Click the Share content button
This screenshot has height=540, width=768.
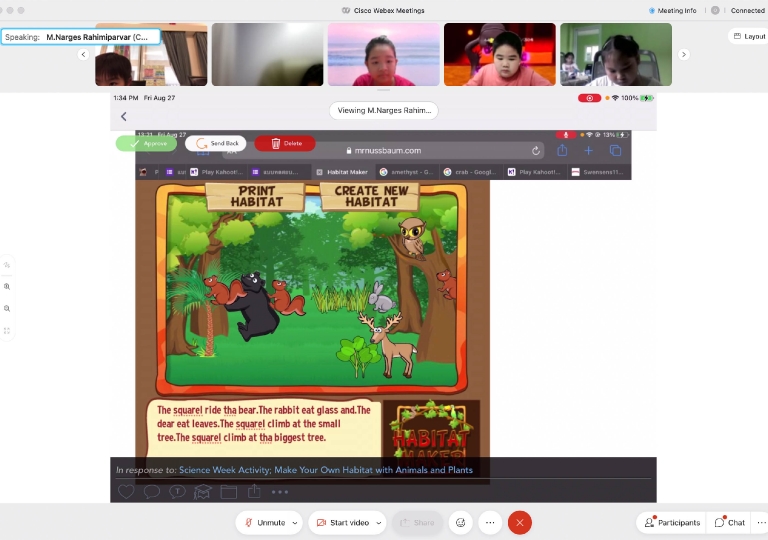coord(417,522)
